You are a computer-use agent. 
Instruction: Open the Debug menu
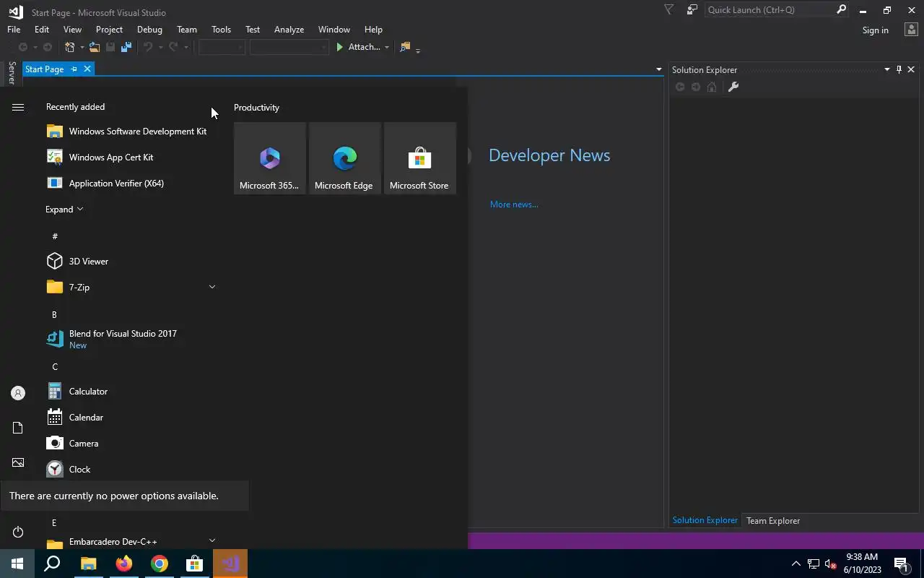point(149,30)
